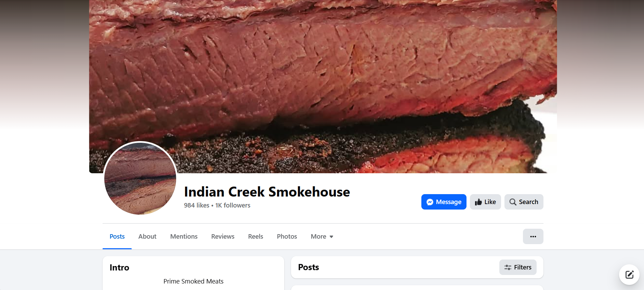Open the Reviews tab
The width and height of the screenshot is (644, 290).
click(223, 237)
